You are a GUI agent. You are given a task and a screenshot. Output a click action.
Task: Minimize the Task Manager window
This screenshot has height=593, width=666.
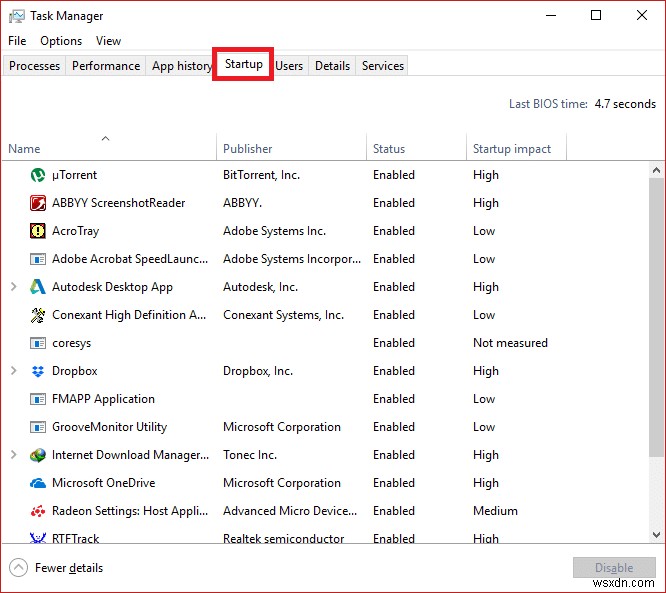[x=551, y=16]
